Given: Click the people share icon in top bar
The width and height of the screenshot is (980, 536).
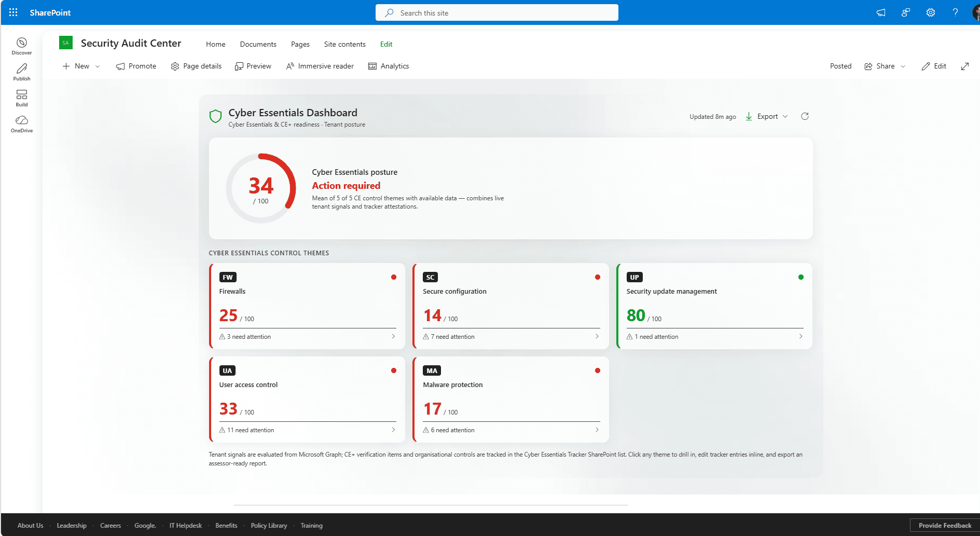Looking at the screenshot, I should click(x=906, y=12).
